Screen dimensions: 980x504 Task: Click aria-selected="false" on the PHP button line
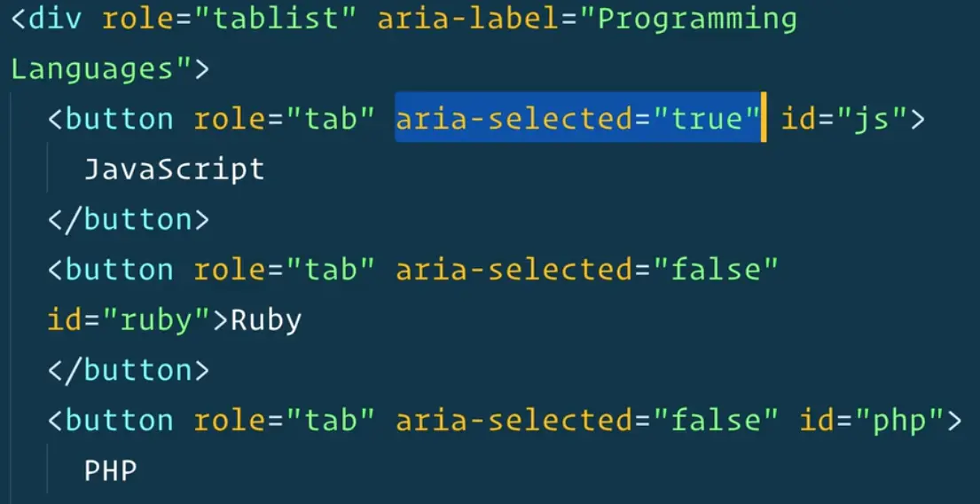coord(586,419)
